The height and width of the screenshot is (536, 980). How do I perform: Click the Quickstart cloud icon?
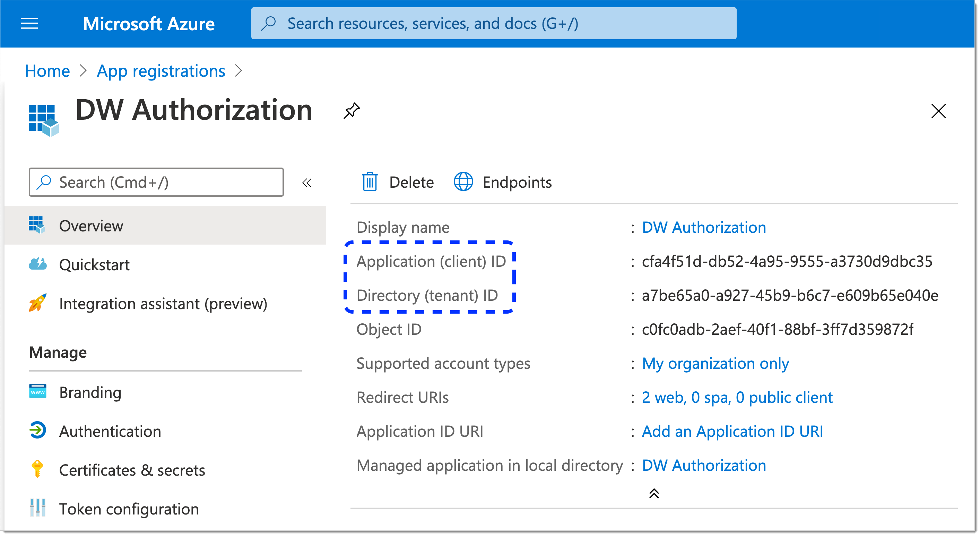pyautogui.click(x=37, y=262)
